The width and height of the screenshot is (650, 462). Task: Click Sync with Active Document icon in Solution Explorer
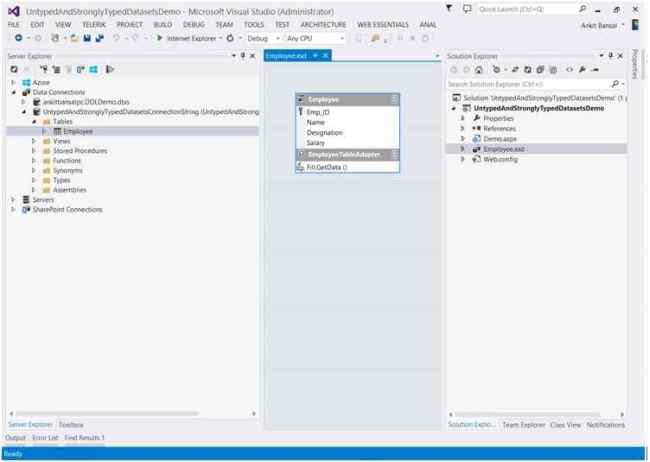[515, 70]
